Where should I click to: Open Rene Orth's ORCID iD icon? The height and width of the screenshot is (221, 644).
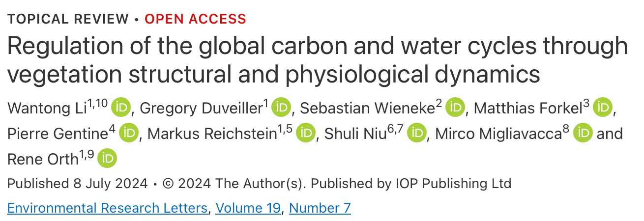(x=107, y=159)
